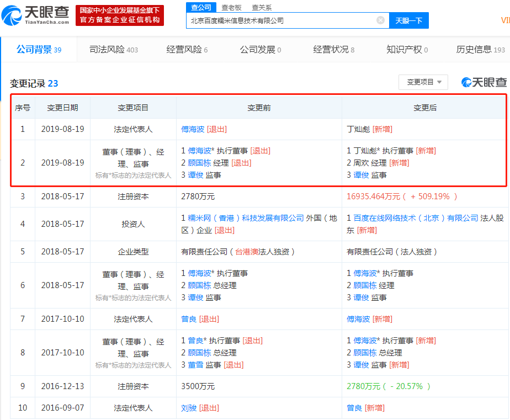Click the red official credit agency banner

click(x=120, y=15)
